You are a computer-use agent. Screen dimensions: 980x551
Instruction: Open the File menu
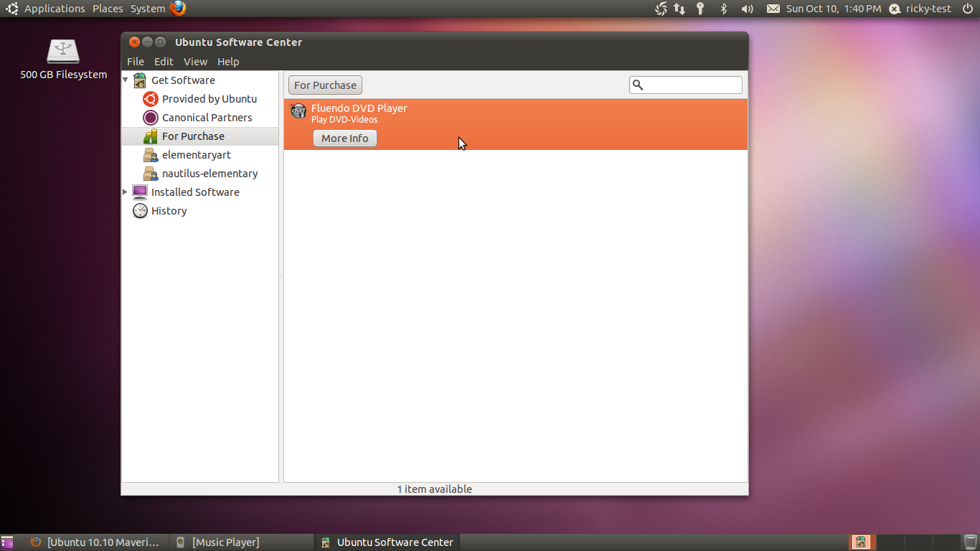click(x=136, y=62)
